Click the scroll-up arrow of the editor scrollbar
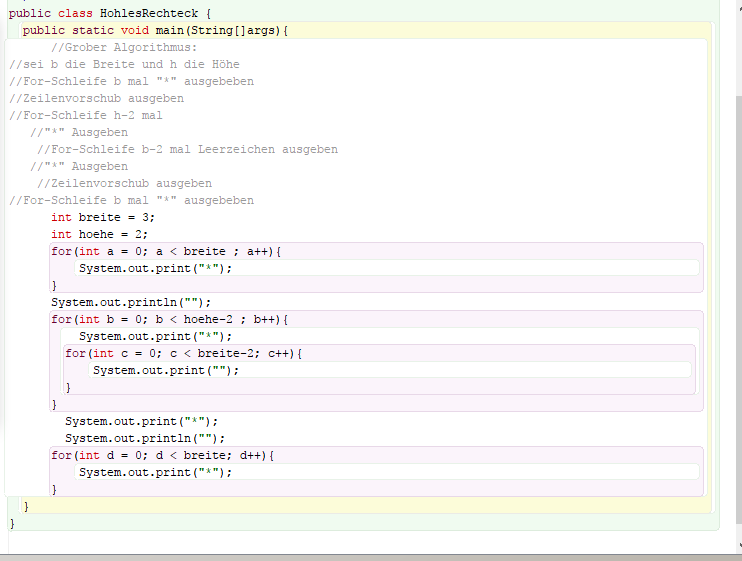The height and width of the screenshot is (561, 742). point(739,8)
